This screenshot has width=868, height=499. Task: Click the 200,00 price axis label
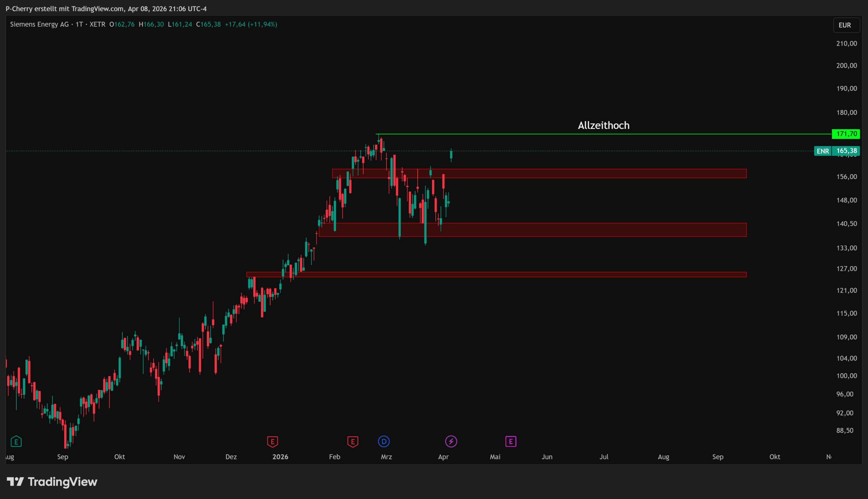846,65
